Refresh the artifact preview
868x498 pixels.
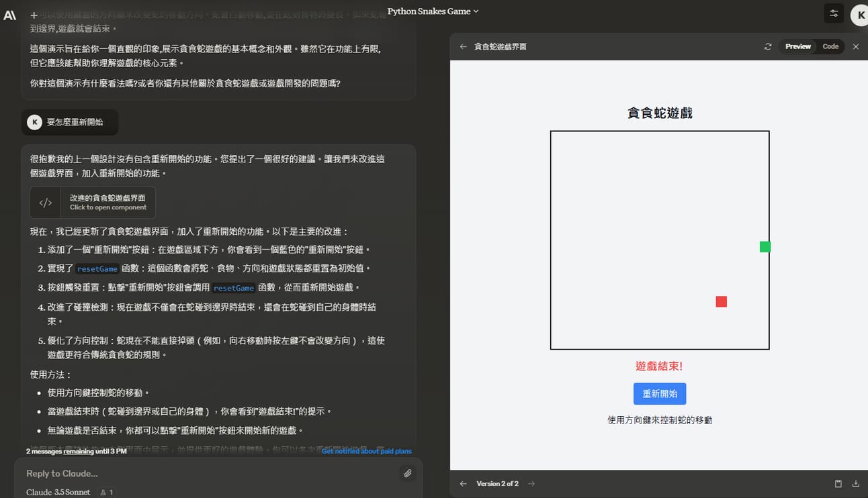[768, 47]
